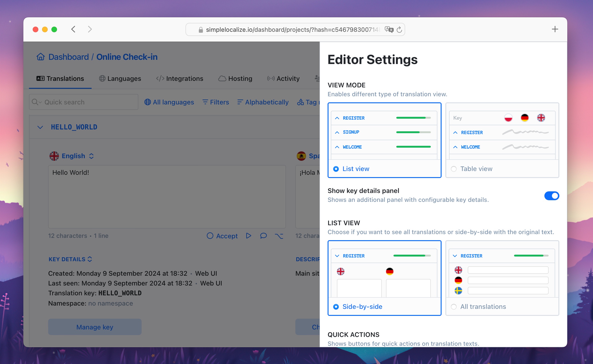
Task: Switch to the Languages tab
Action: pos(120,78)
